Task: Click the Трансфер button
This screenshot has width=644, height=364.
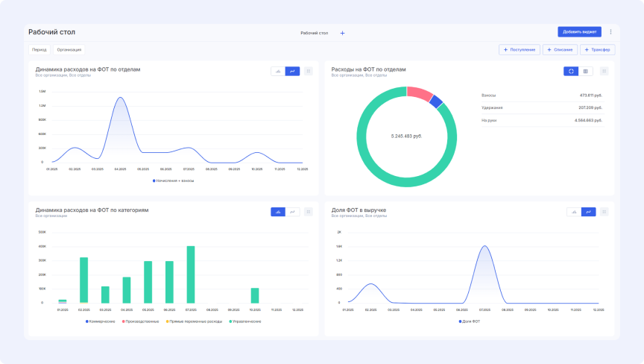Action: pos(598,50)
